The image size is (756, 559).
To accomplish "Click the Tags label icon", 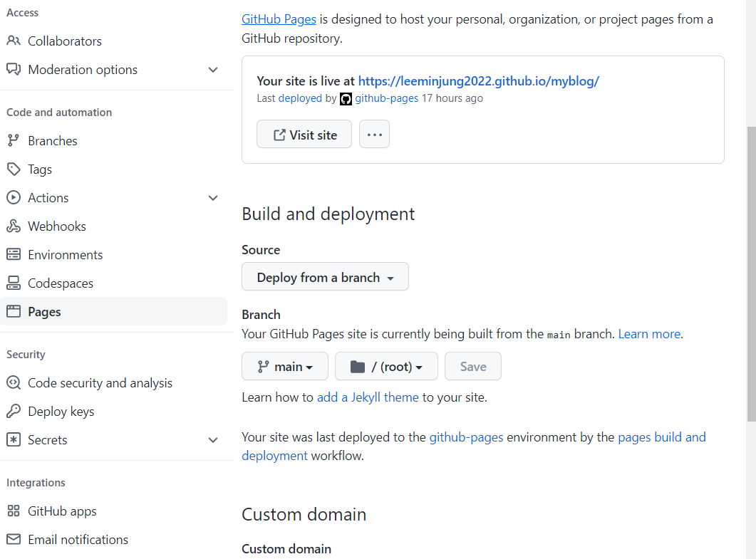I will click(14, 169).
